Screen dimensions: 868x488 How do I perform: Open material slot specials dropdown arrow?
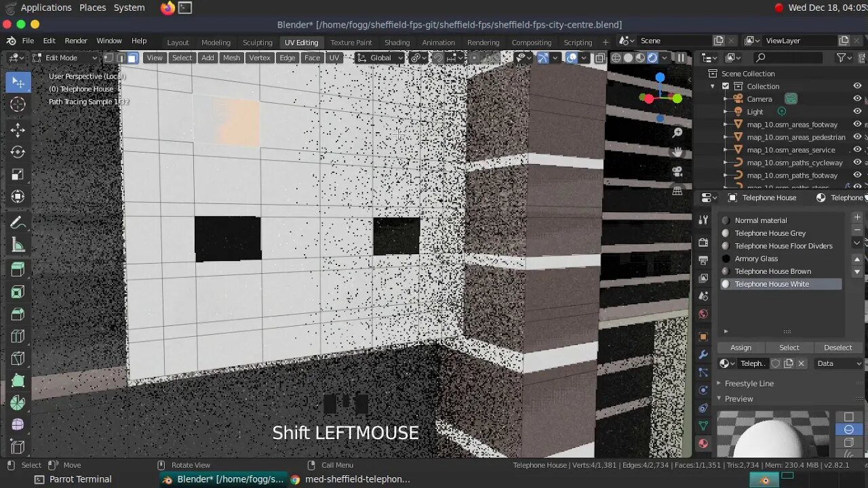point(857,243)
